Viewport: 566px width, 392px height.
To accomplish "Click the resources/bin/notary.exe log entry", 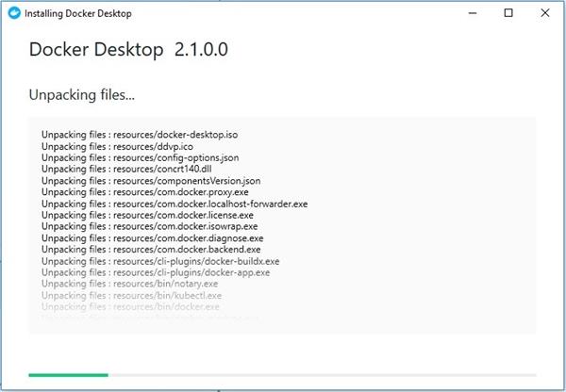I will 130,284.
